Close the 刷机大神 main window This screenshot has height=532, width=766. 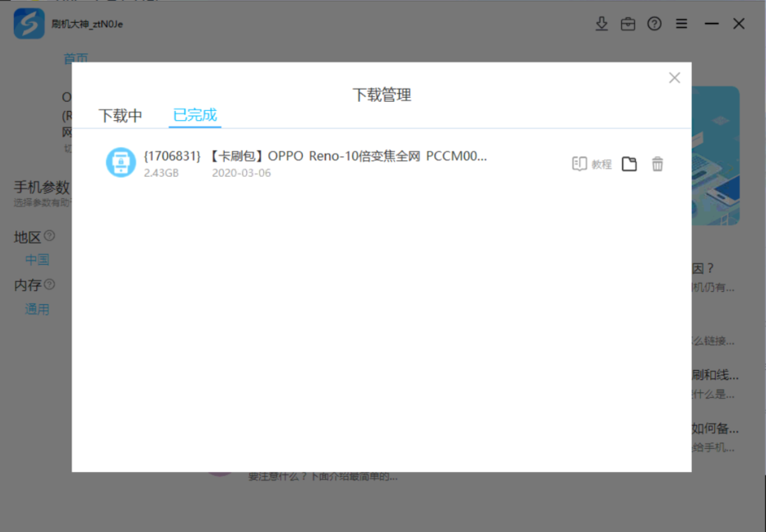pos(739,23)
